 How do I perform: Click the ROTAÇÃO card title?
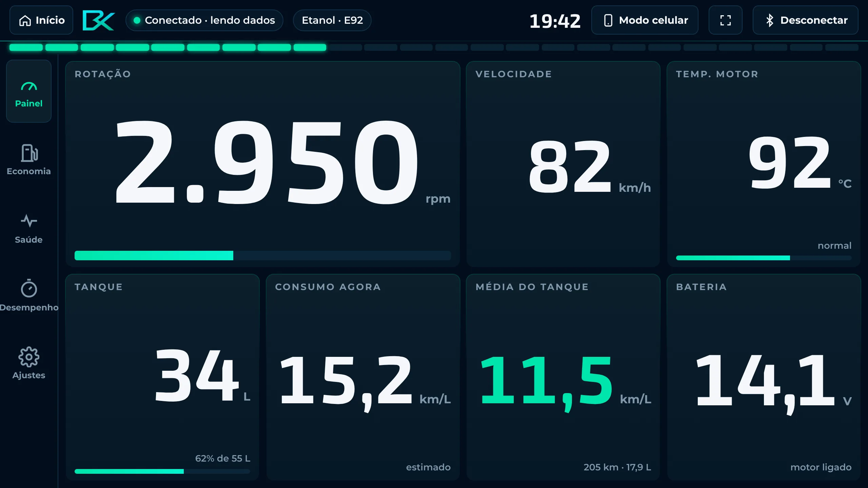(x=103, y=74)
